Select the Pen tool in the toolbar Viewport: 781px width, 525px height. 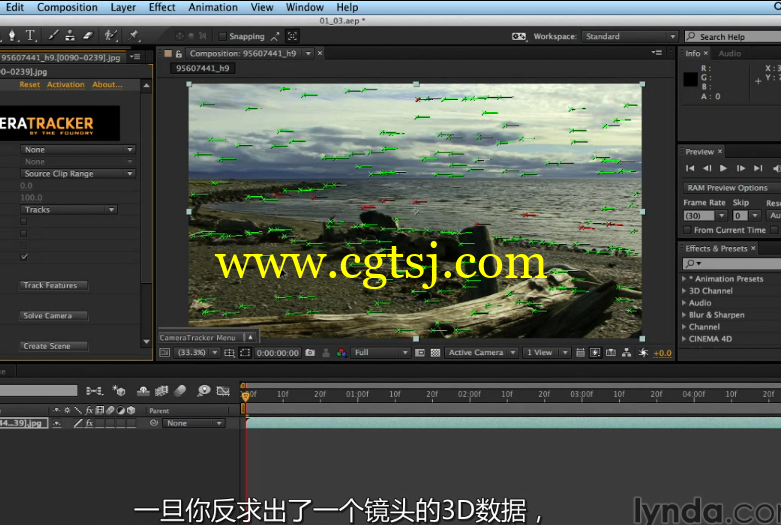[12, 35]
